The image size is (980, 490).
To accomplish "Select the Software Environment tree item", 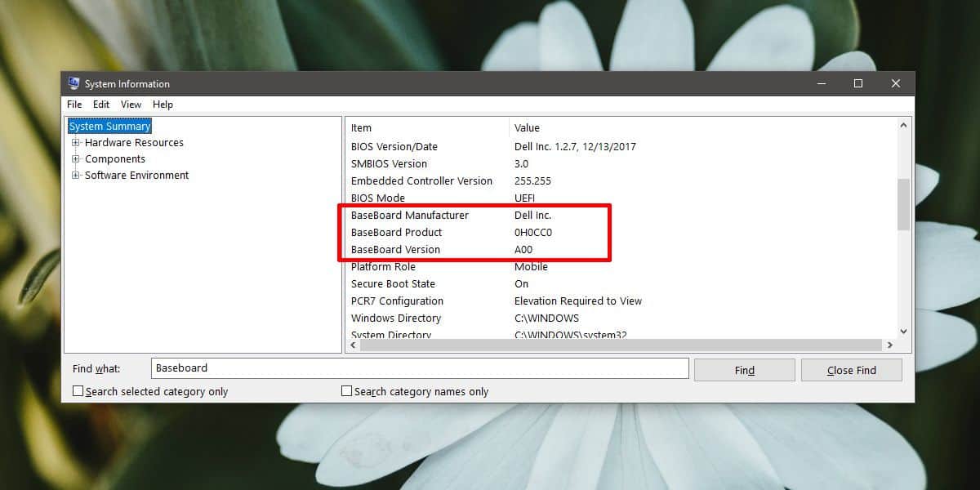I will tap(136, 175).
